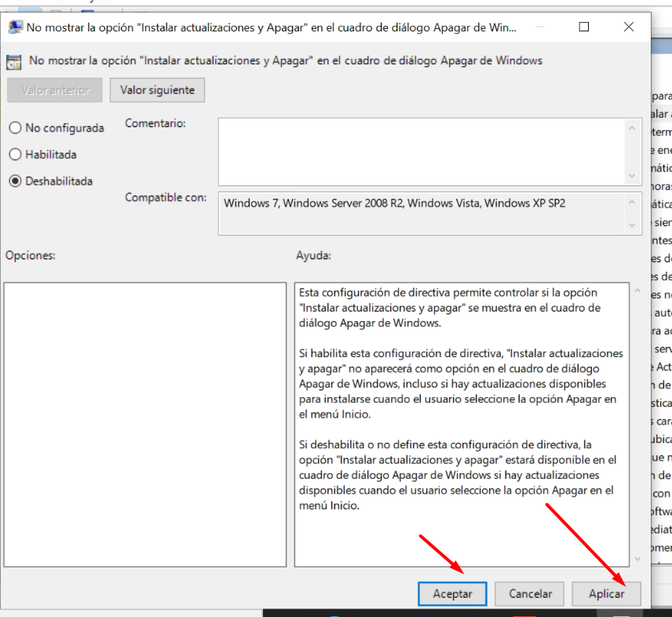Screen dimensions: 672x617
Task: Click the "Compatible con" scroll up arrow
Action: (x=631, y=202)
